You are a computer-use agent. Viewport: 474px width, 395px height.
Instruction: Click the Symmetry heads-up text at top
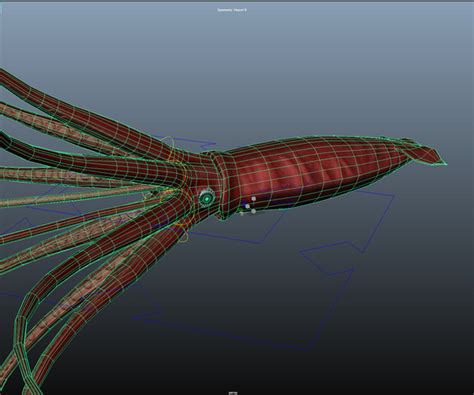232,10
